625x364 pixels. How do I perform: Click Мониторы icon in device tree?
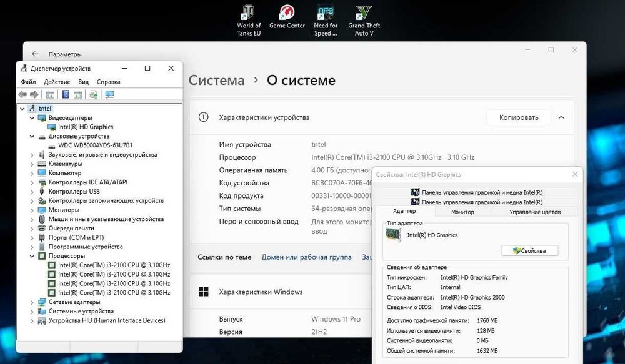(42, 210)
